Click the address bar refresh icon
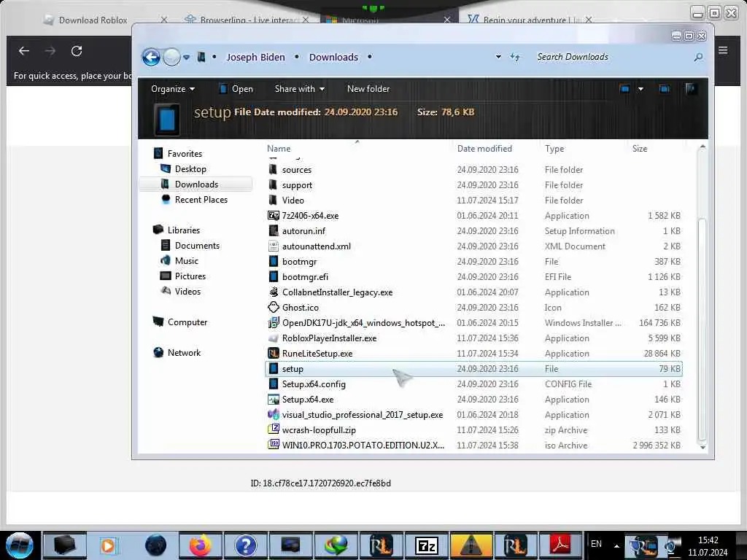 pos(515,57)
